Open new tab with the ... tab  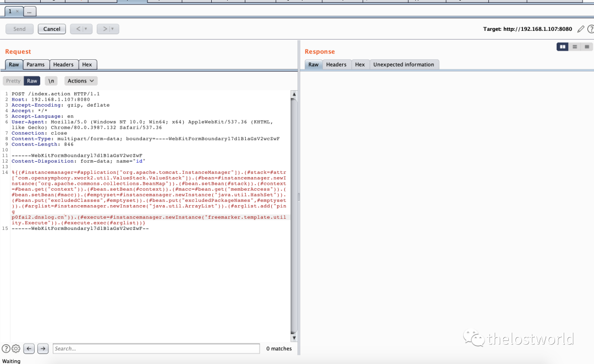pyautogui.click(x=30, y=12)
